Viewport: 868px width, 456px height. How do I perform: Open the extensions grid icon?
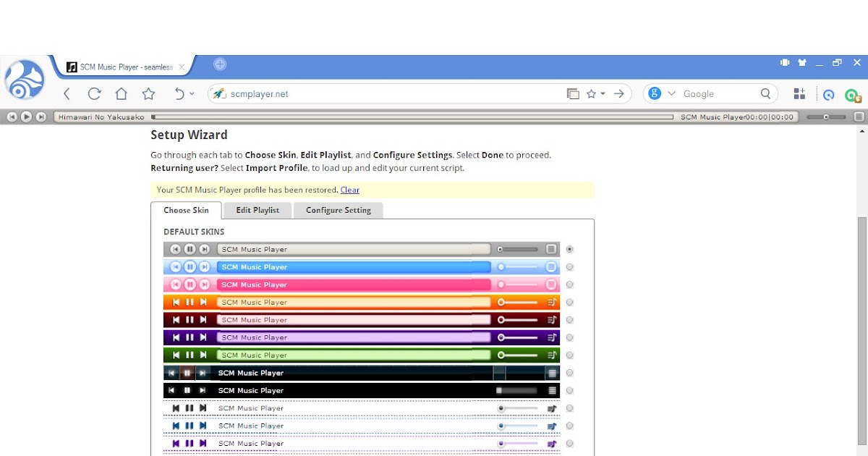(x=799, y=93)
